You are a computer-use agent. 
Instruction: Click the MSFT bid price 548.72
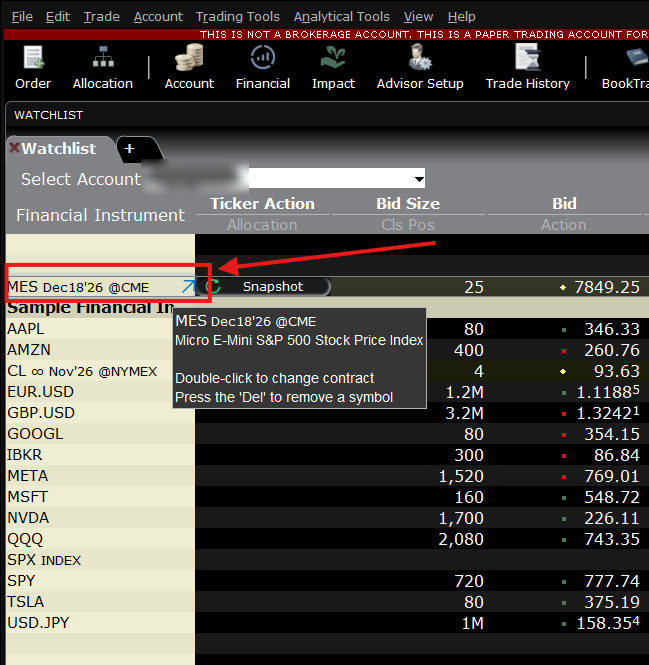click(612, 497)
